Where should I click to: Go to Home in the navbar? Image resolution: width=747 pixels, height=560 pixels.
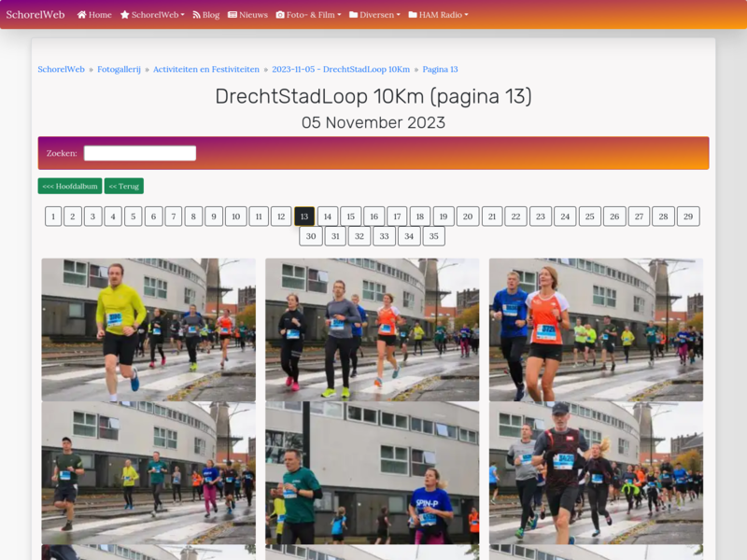pos(94,15)
